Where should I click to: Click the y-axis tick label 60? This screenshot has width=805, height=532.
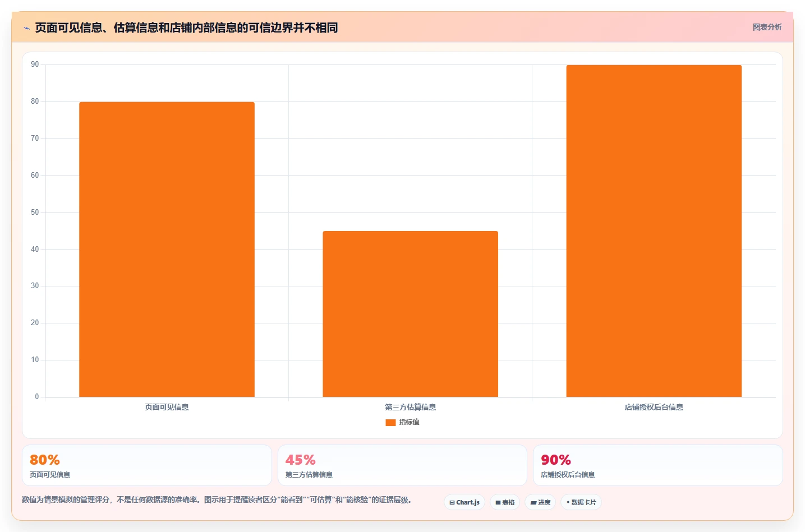(35, 175)
